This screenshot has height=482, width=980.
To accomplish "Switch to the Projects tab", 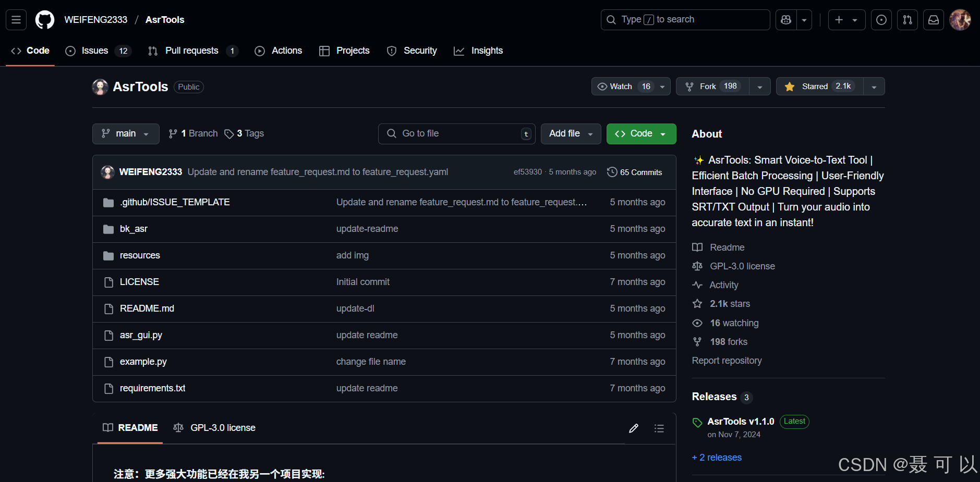I will coord(344,51).
